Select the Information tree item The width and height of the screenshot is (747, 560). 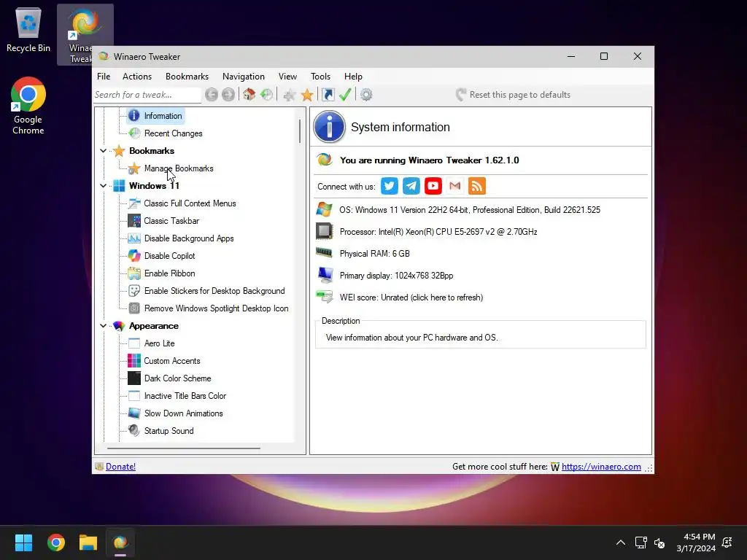pos(163,116)
